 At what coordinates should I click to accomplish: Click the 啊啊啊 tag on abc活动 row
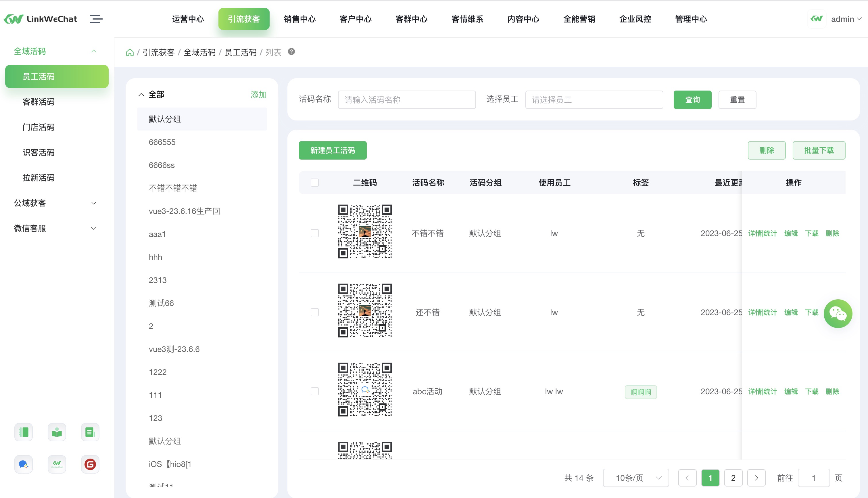click(x=641, y=392)
